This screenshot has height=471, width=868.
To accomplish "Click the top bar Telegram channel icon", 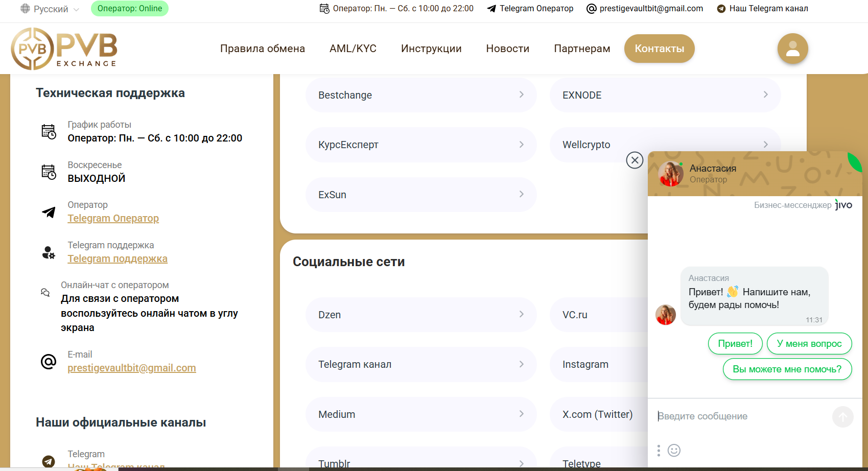I will click(x=721, y=9).
